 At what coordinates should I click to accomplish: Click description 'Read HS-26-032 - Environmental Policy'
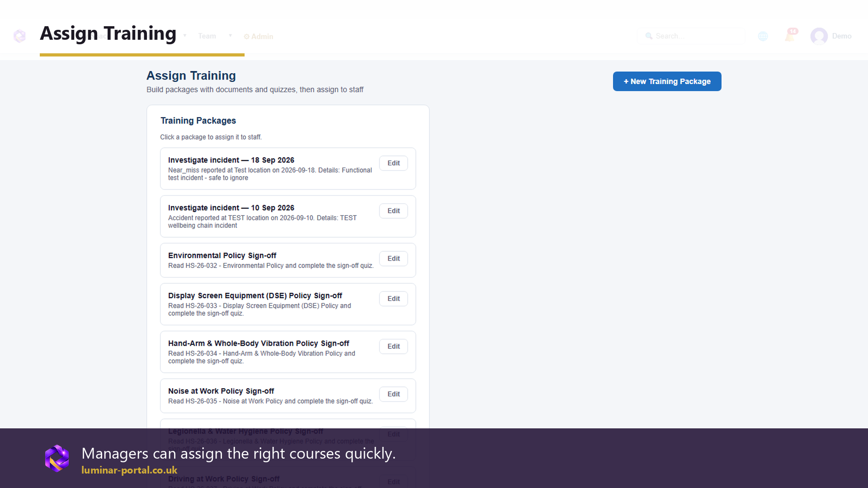tap(271, 266)
